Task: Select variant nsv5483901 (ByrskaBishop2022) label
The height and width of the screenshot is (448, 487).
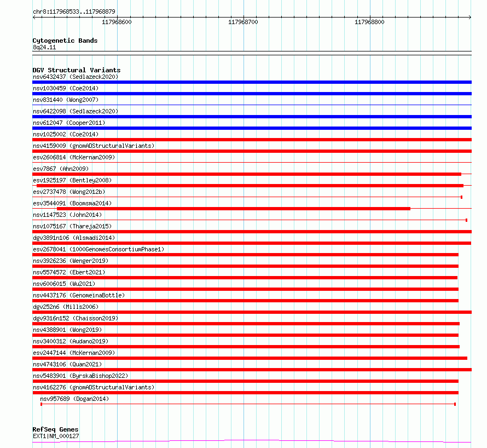Action: coord(80,376)
